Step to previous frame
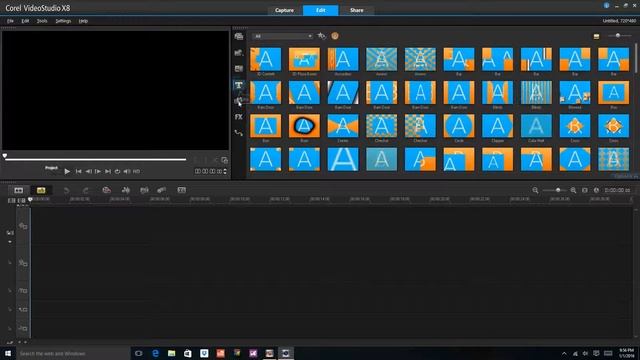 point(88,171)
